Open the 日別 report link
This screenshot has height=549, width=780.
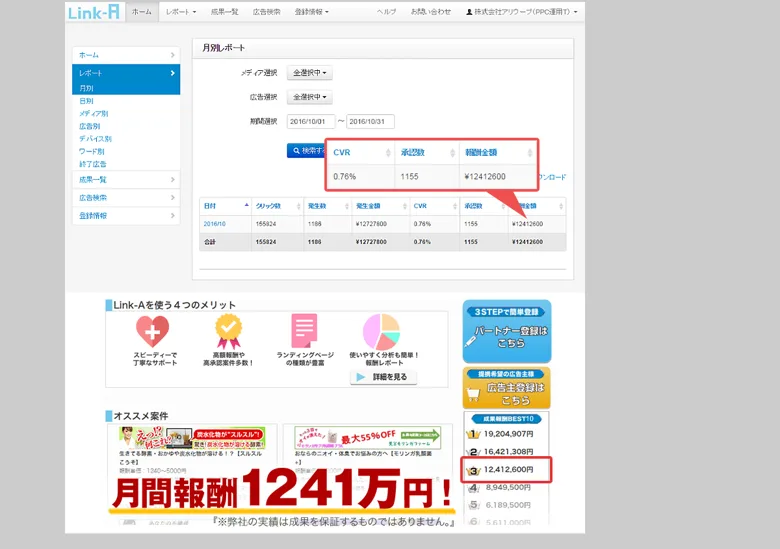coord(86,101)
